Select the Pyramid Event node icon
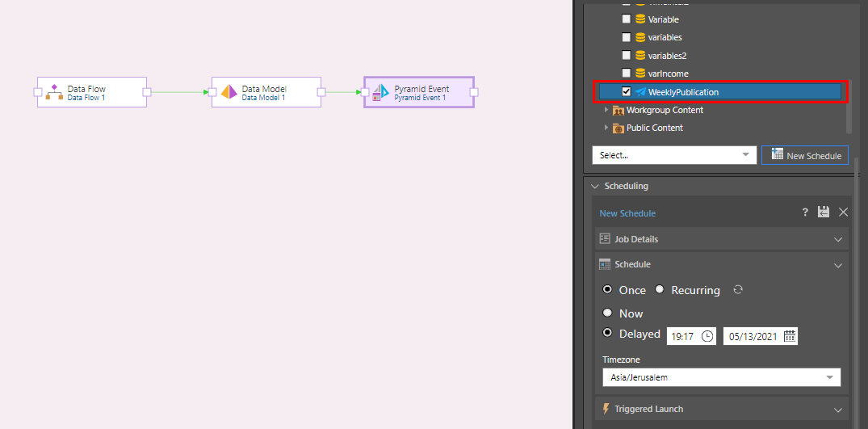 380,92
